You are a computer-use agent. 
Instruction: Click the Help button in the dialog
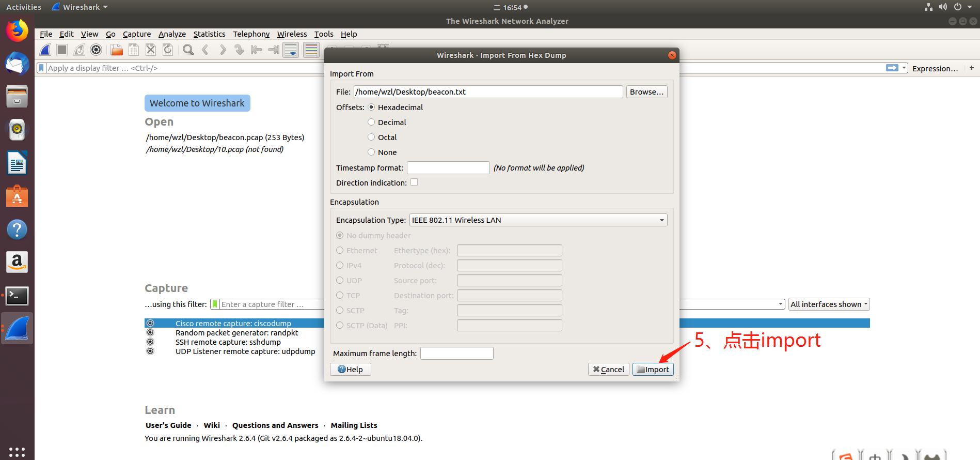coord(350,369)
